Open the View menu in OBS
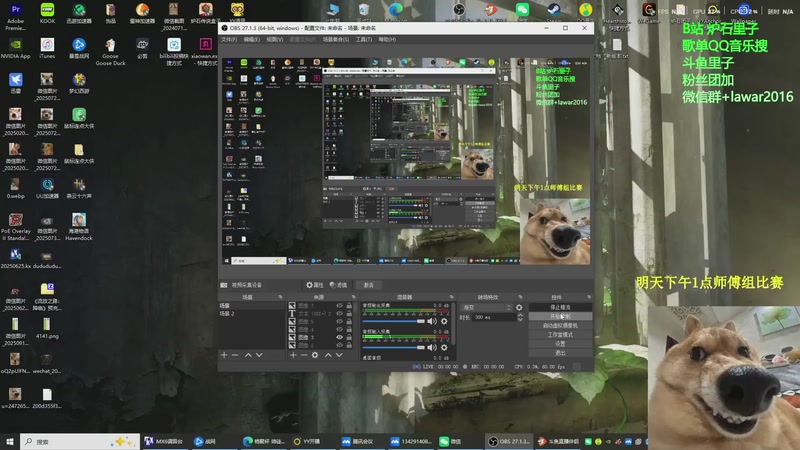The image size is (800, 450). point(274,39)
